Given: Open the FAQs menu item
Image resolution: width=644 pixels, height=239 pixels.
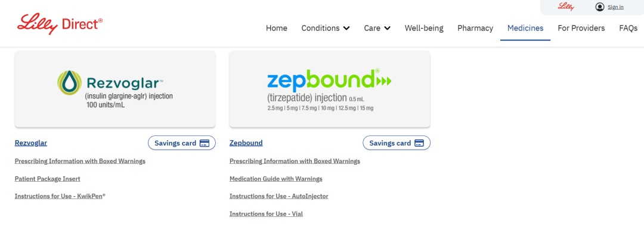Looking at the screenshot, I should point(628,28).
